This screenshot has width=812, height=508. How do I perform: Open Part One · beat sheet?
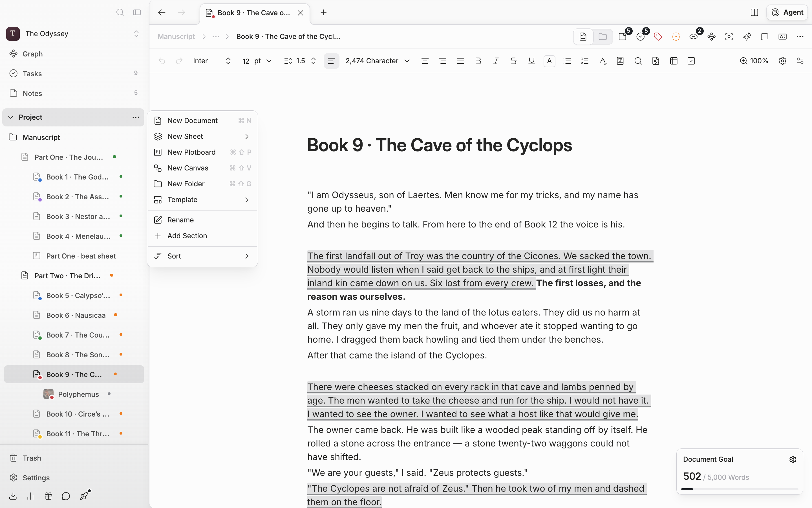74,256
